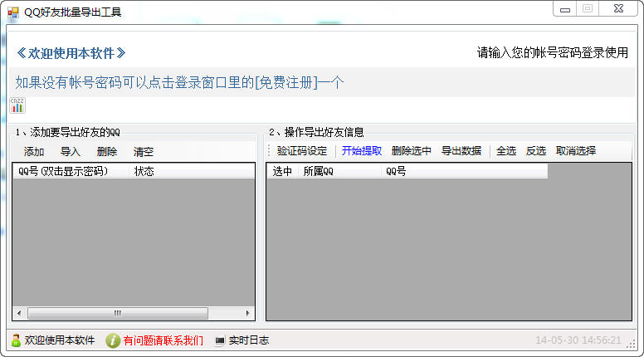This screenshot has width=644, height=357.
Task: Click the 免费注册 hint text line
Action: point(179,82)
